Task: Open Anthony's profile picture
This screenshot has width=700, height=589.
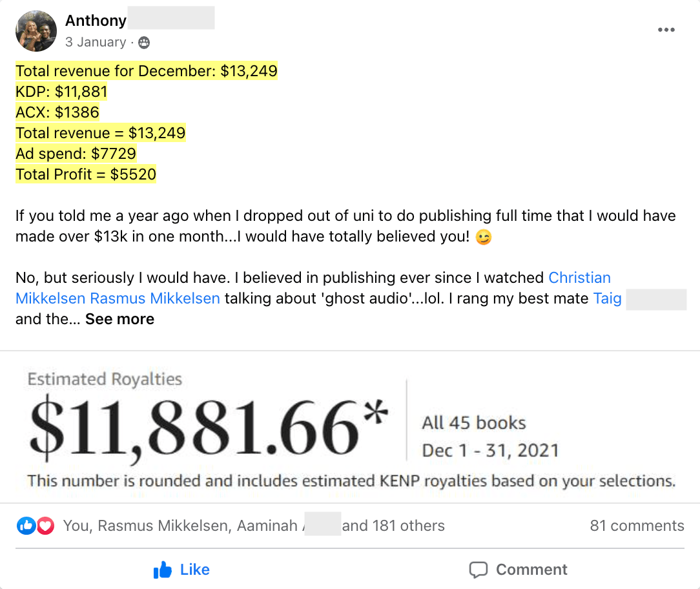Action: pyautogui.click(x=36, y=31)
